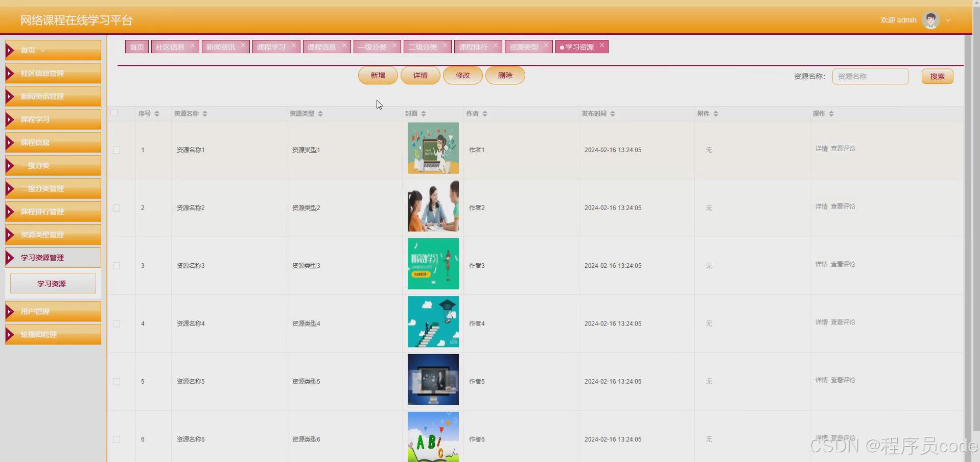
Task: Click the admin user avatar
Action: tap(931, 20)
